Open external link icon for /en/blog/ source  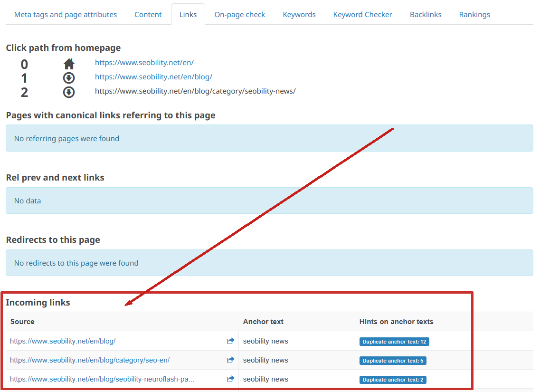(230, 341)
